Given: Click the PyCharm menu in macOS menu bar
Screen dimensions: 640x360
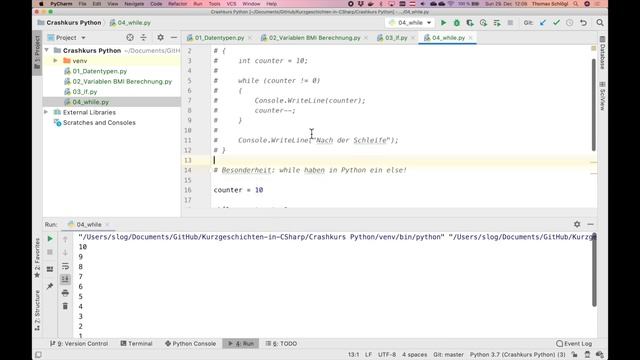Looking at the screenshot, I should [61, 4].
